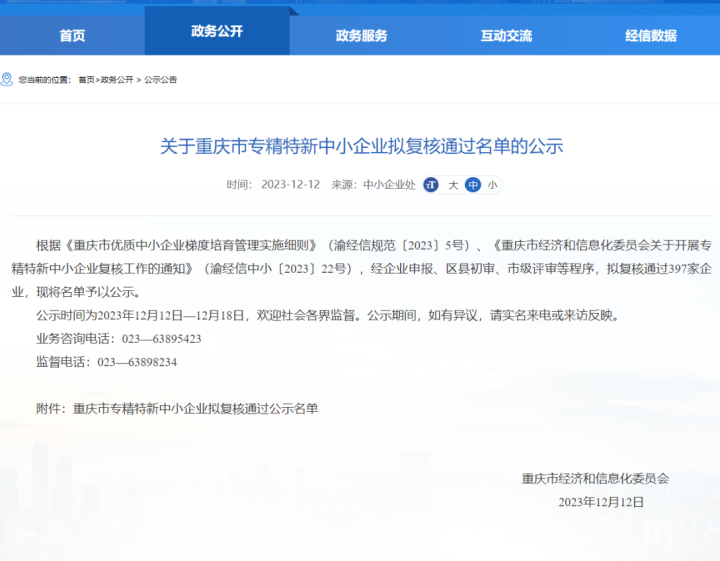Click the location pin icon in breadcrumb
Screen dimensions: 720x561
7,79
